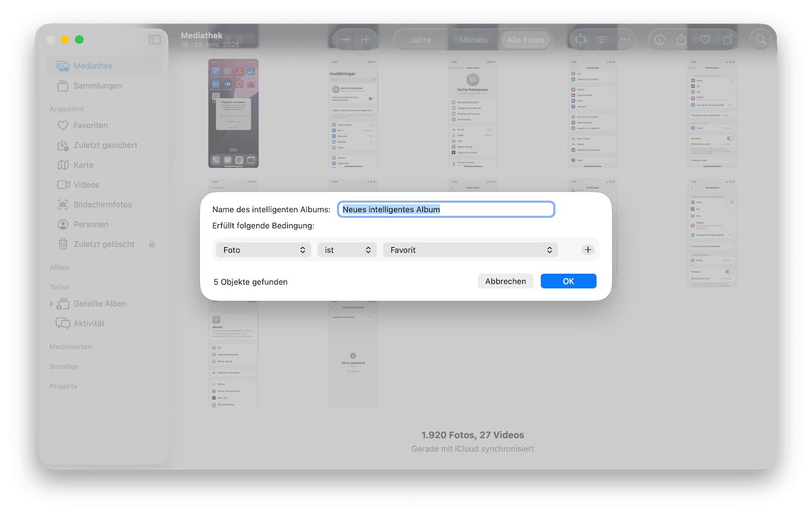Toggle the sidebar visibility icon

click(x=155, y=39)
